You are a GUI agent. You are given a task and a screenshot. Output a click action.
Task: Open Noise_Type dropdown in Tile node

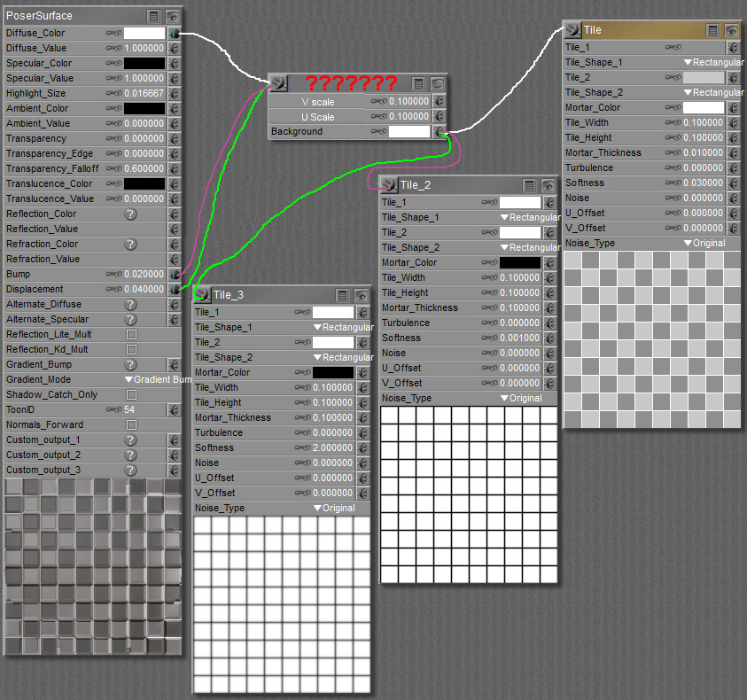click(704, 243)
